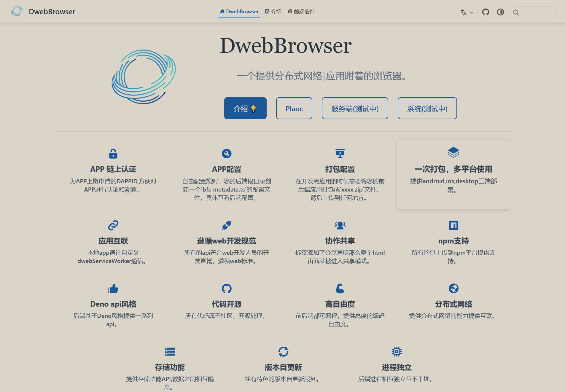Click the thumbs-up icon for Deno api风格

113,288
